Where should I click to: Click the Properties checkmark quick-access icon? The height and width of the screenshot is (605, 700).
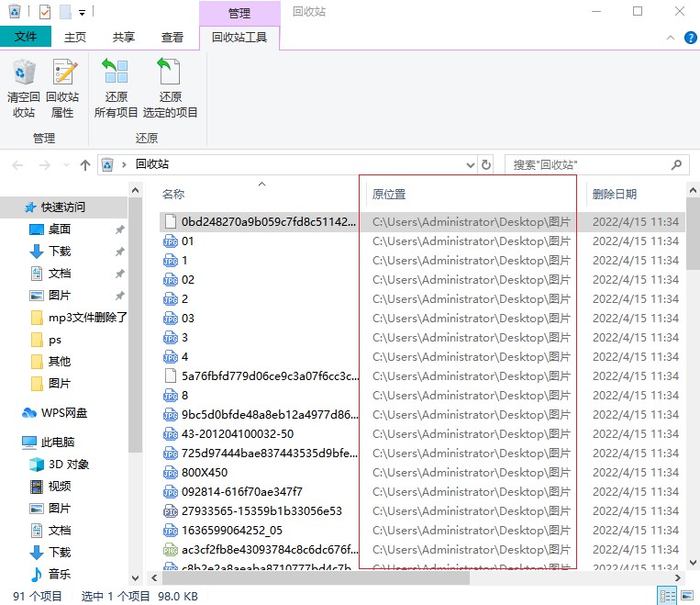tap(45, 12)
